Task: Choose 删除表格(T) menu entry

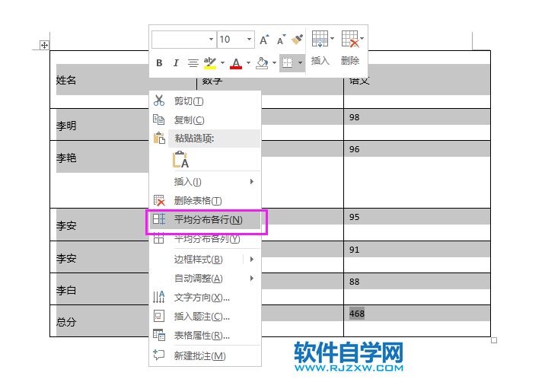Action: 205,200
